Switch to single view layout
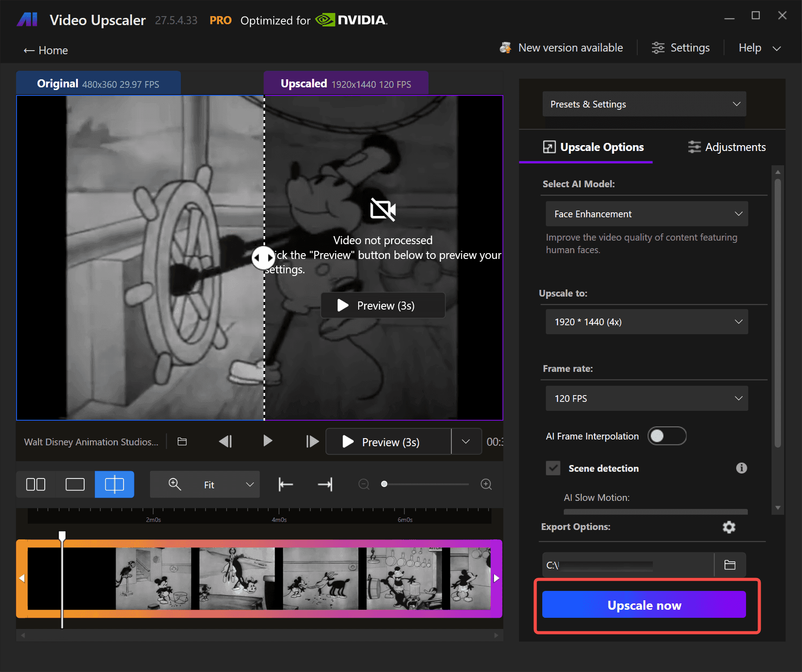 point(75,484)
